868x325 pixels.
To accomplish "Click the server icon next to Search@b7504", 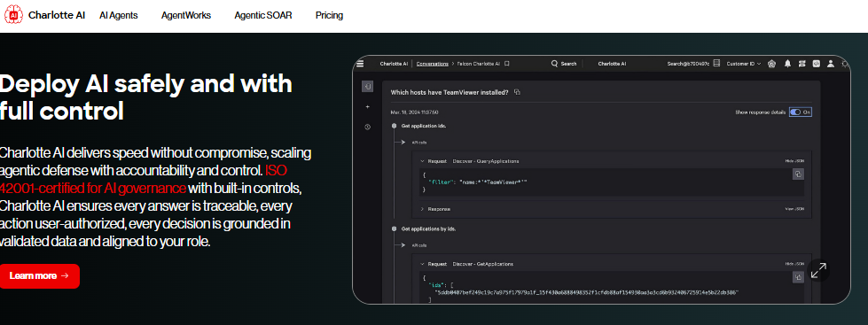I will 716,64.
